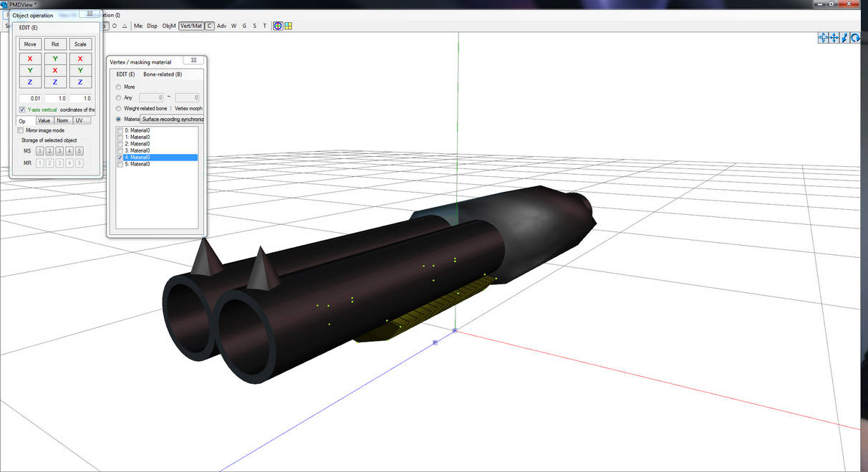This screenshot has width=868, height=472.
Task: Toggle the Vert/Mat toolbar button
Action: [x=191, y=26]
